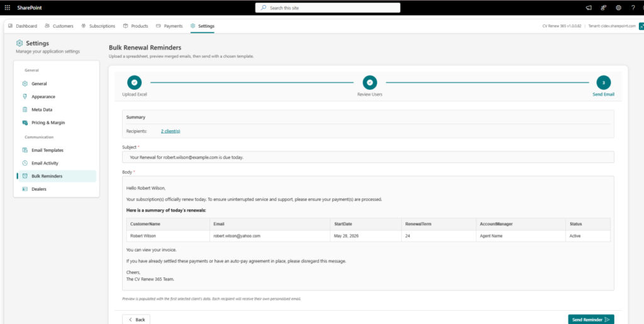Image resolution: width=644 pixels, height=324 pixels.
Task: Go to the Upload Excel step circle
Action: coord(135,82)
